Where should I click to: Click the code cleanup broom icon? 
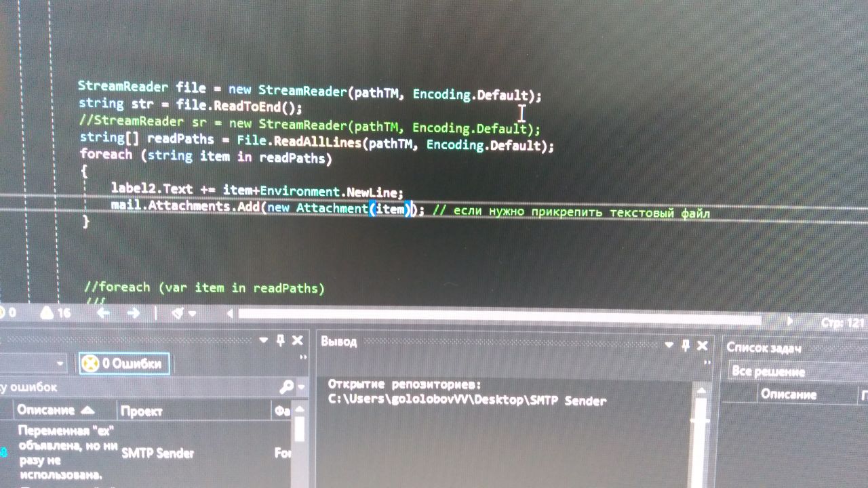(x=178, y=313)
